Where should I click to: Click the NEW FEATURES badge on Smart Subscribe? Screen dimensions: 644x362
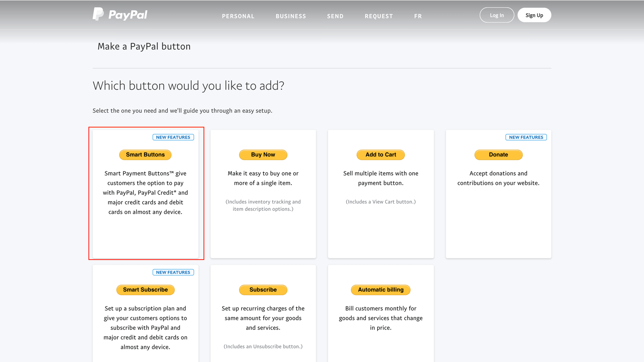[173, 272]
